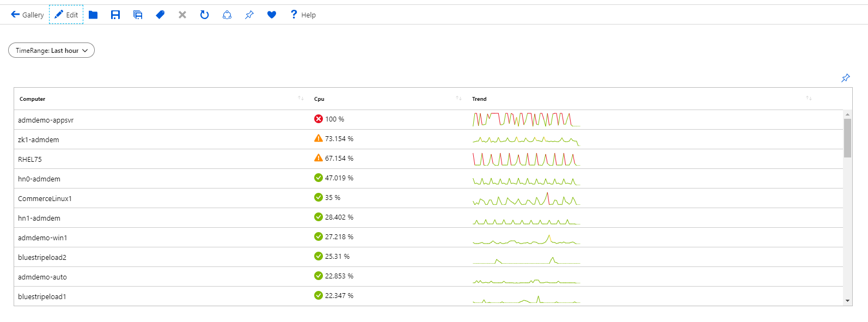Viewport: 868px width, 322px height.
Task: Click the share icon in the toolbar
Action: click(x=227, y=15)
